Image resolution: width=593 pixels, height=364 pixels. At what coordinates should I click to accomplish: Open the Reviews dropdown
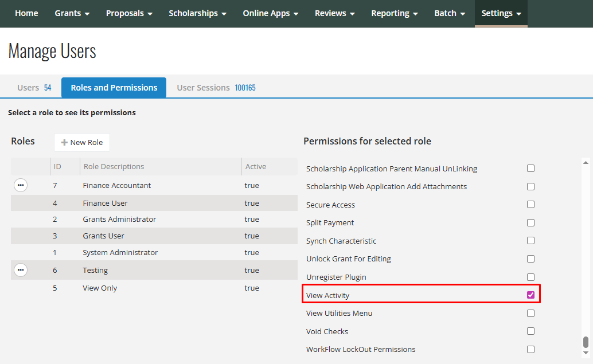point(335,13)
